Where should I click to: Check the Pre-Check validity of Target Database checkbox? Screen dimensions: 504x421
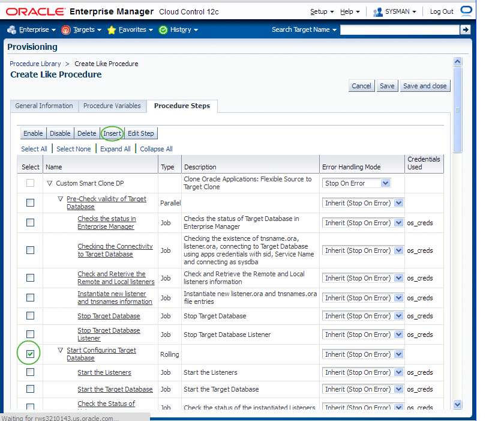point(30,202)
